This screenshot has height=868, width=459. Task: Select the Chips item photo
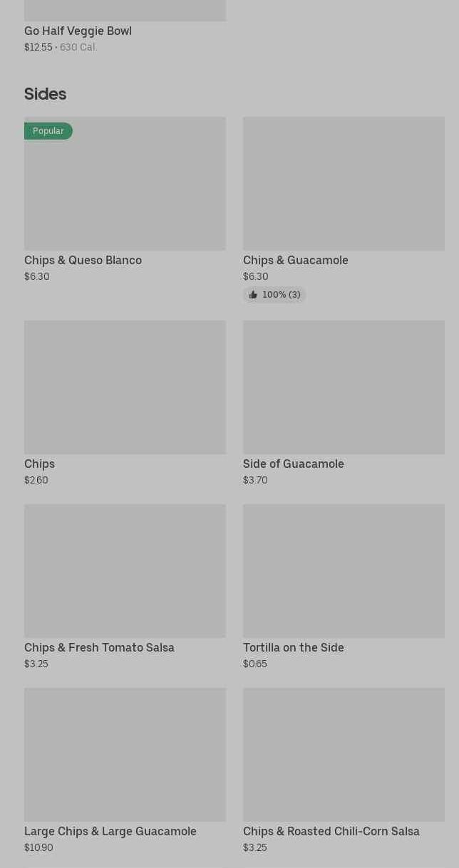pyautogui.click(x=125, y=387)
